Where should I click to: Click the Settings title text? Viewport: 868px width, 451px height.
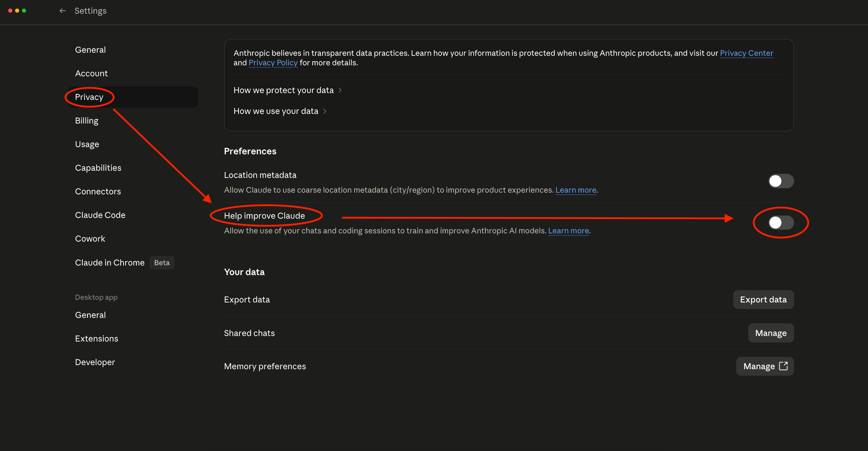point(90,11)
